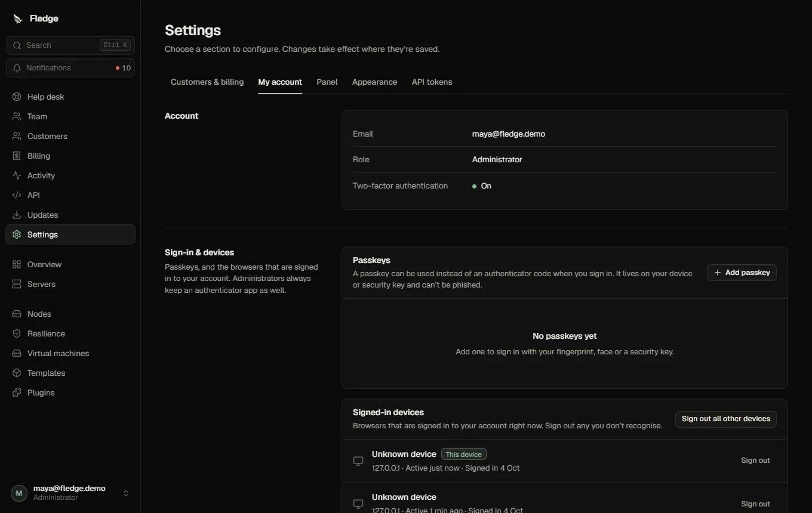Click the Settings gear icon

(x=17, y=234)
